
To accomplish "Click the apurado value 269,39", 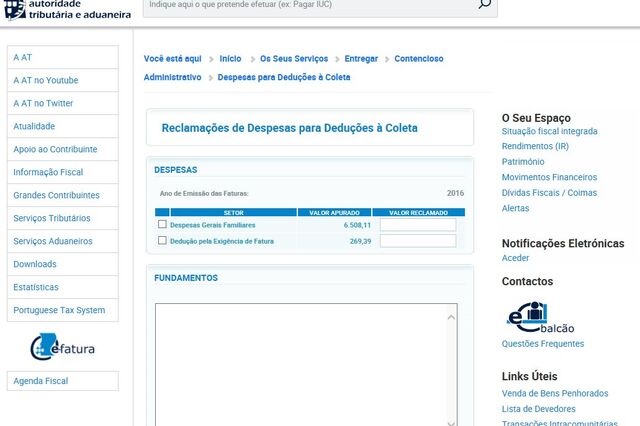I will click(x=360, y=241).
